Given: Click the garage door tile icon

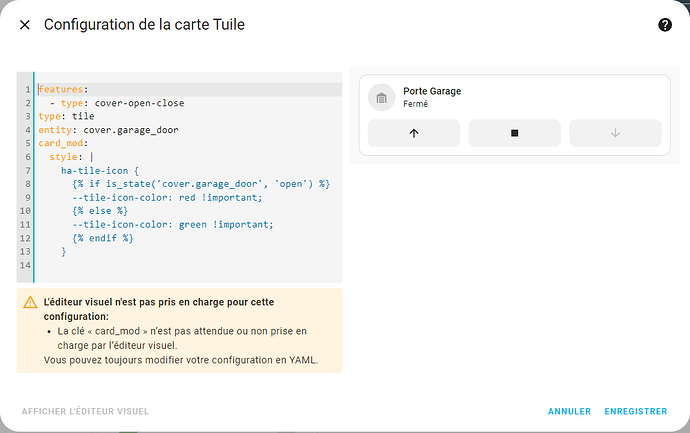Looking at the screenshot, I should click(x=382, y=98).
